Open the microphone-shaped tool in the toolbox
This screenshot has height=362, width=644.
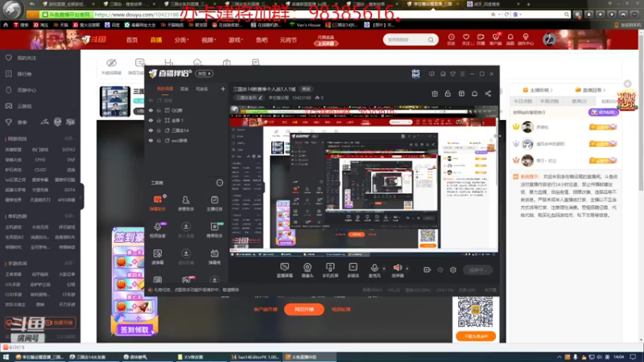pyautogui.click(x=158, y=230)
